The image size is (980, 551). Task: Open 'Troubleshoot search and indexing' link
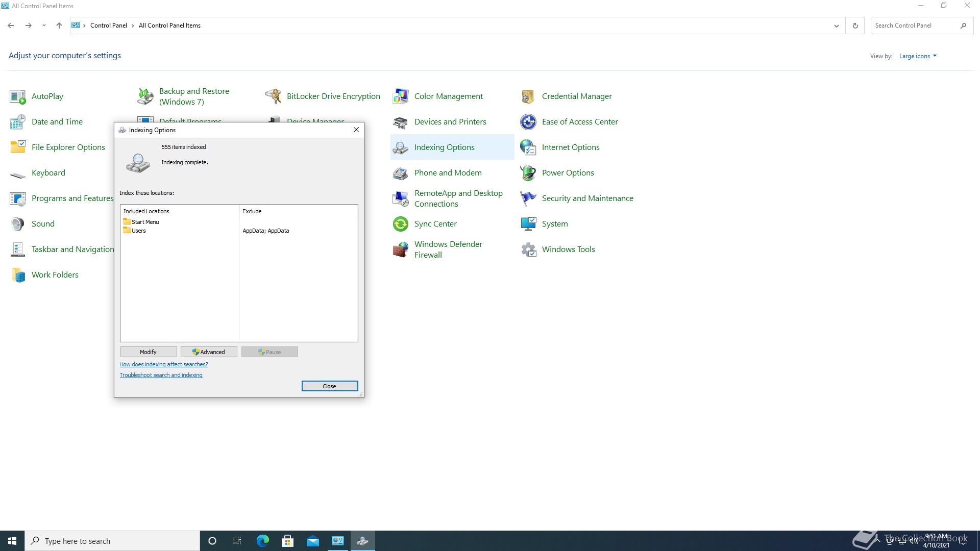point(161,375)
